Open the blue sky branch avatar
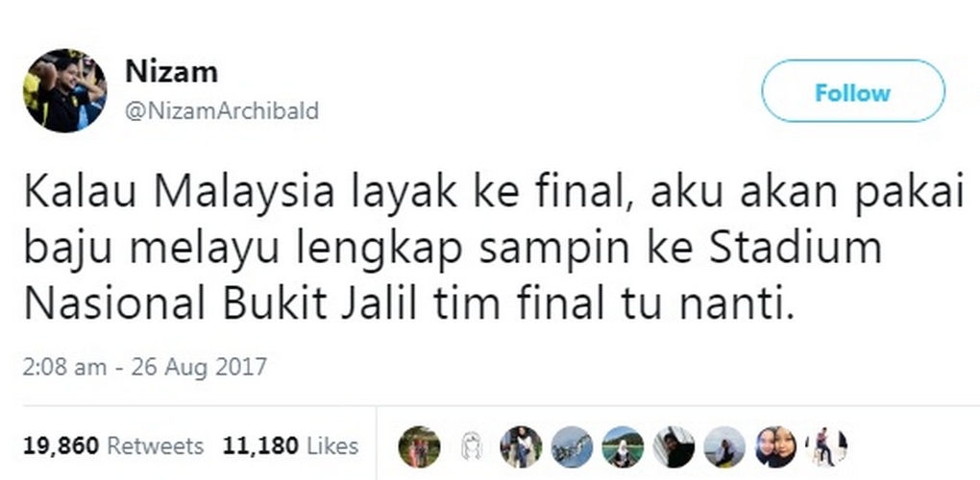 pos(572,447)
